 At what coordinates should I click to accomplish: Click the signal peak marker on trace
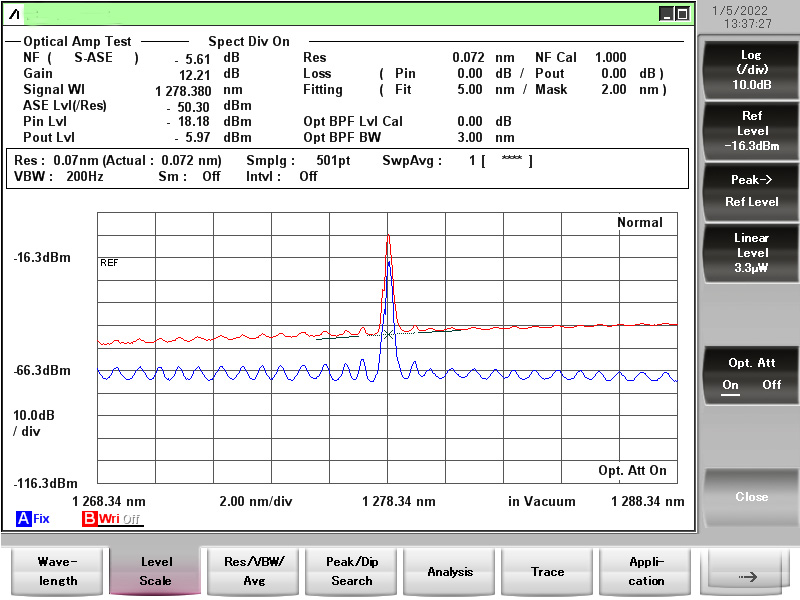[x=388, y=236]
